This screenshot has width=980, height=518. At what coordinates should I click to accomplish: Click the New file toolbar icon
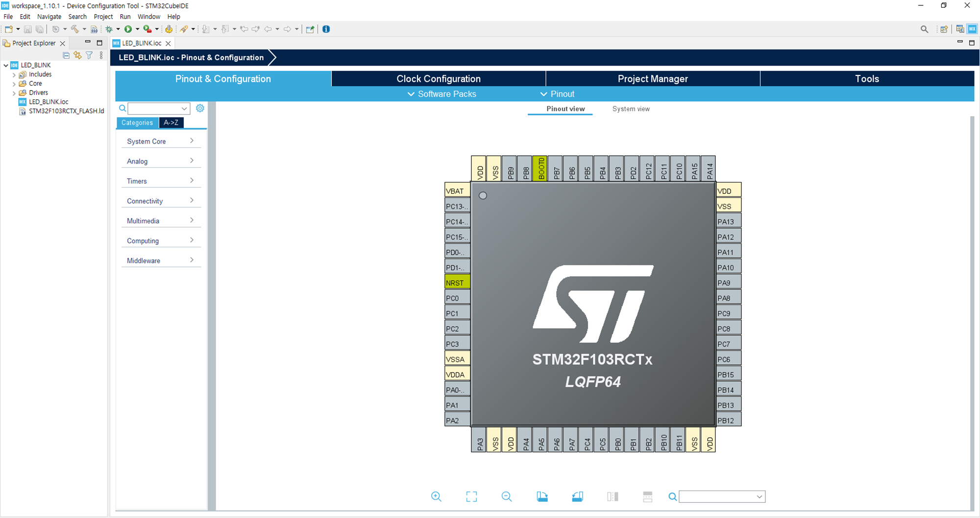click(x=9, y=29)
